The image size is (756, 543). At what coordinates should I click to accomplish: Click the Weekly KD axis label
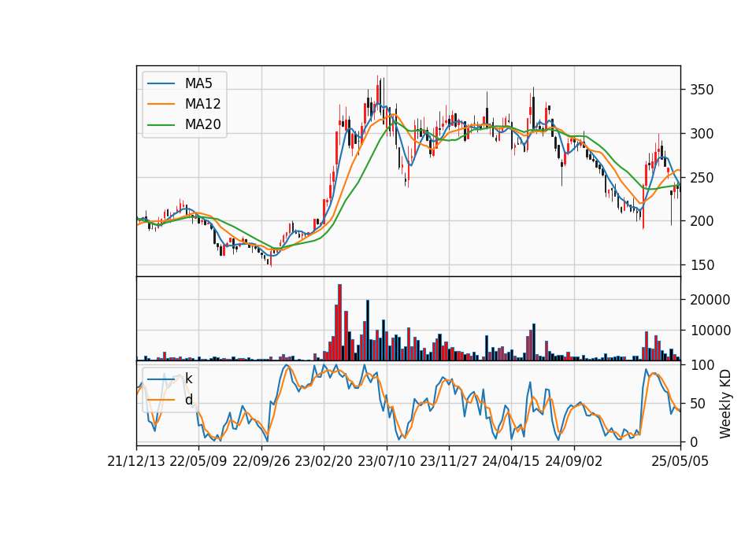tap(724, 404)
